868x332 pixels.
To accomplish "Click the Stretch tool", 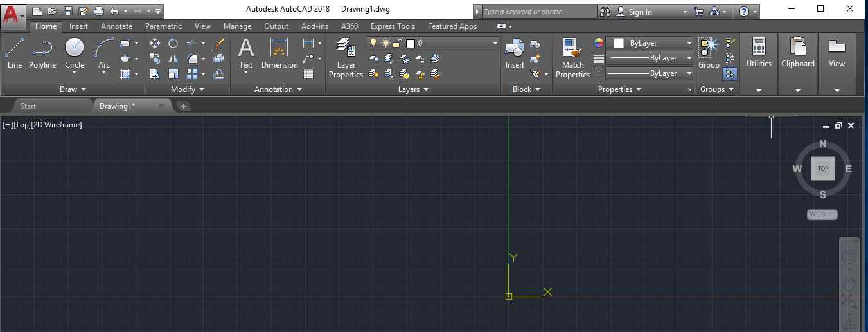I will 155,74.
